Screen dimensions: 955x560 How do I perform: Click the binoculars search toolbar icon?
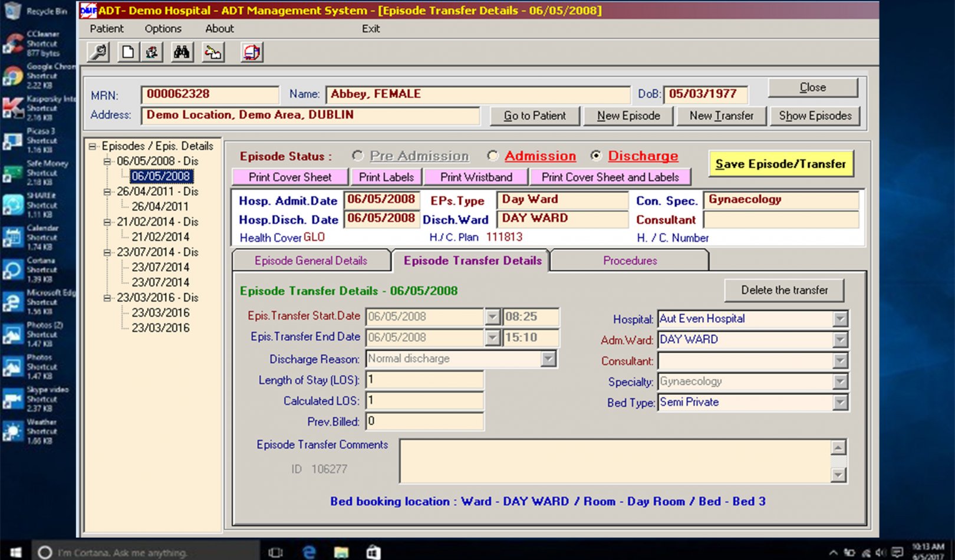(182, 52)
